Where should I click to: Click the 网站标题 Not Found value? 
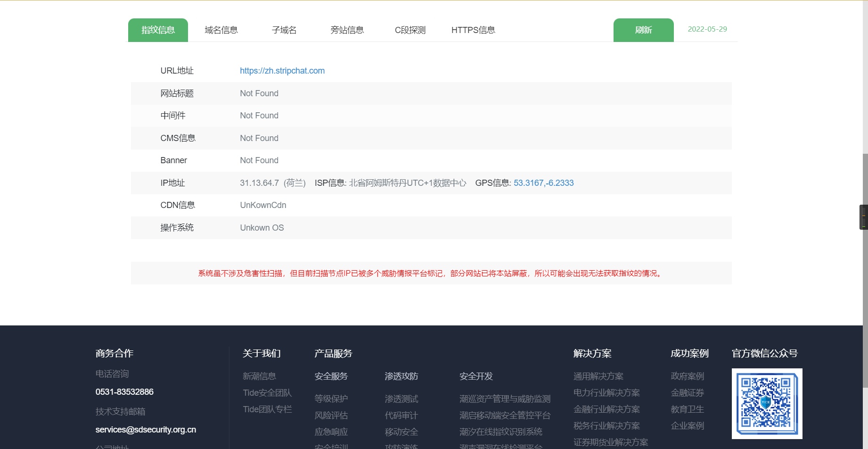click(259, 93)
